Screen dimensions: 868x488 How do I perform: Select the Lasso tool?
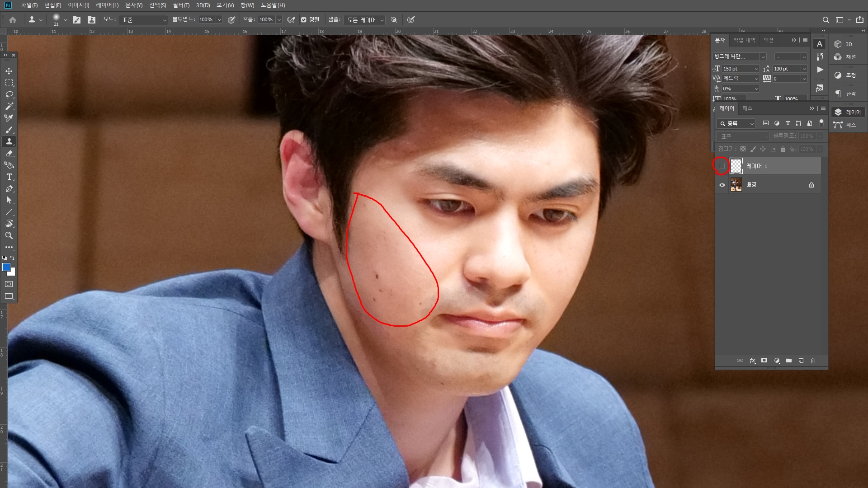9,95
